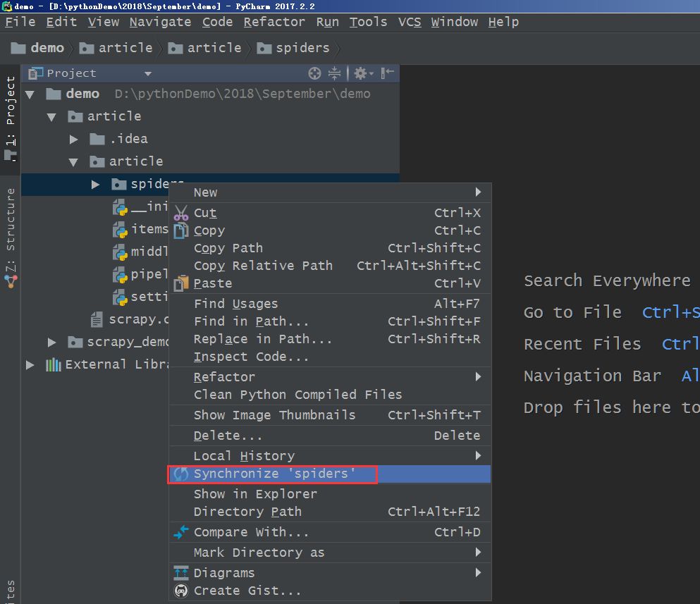
Task: Click the Compare With arrows icon
Action: point(180,532)
